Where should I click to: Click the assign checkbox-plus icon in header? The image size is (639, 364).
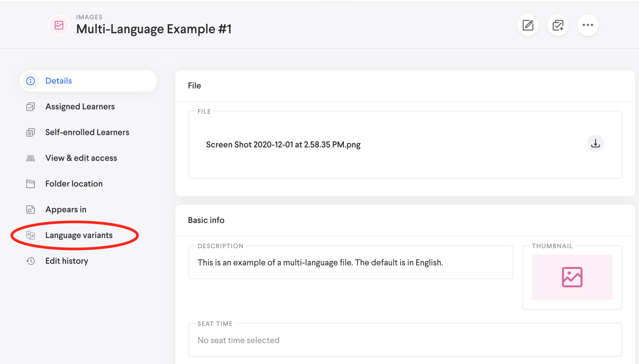tap(558, 25)
